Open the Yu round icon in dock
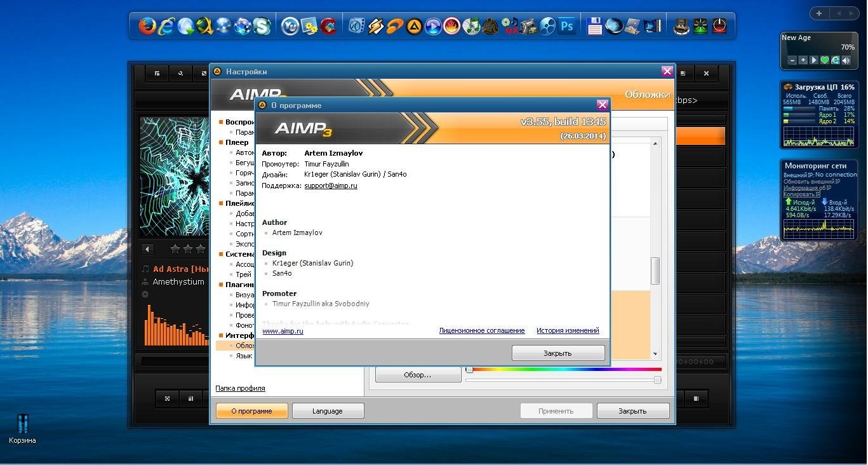 pos(290,26)
